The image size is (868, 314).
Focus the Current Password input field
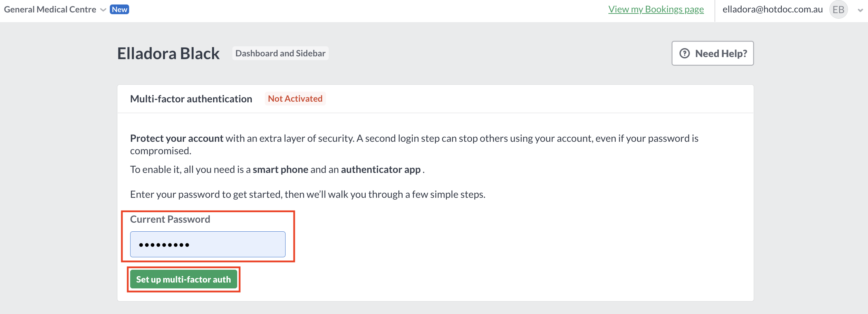click(x=208, y=244)
